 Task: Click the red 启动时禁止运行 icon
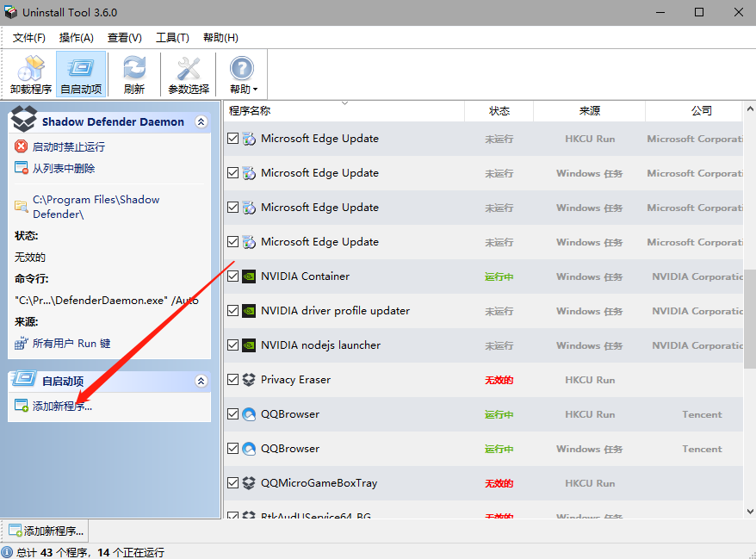(x=22, y=146)
